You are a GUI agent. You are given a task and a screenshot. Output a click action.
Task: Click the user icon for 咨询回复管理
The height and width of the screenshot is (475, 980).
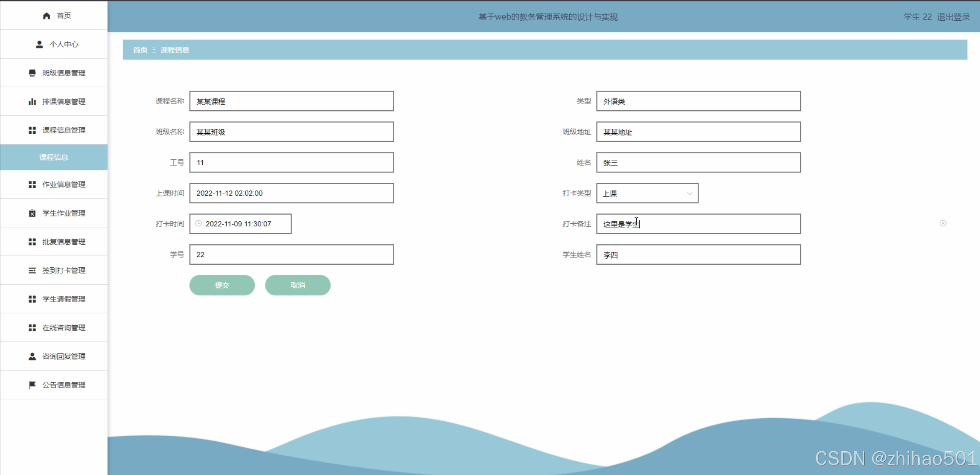(32, 356)
